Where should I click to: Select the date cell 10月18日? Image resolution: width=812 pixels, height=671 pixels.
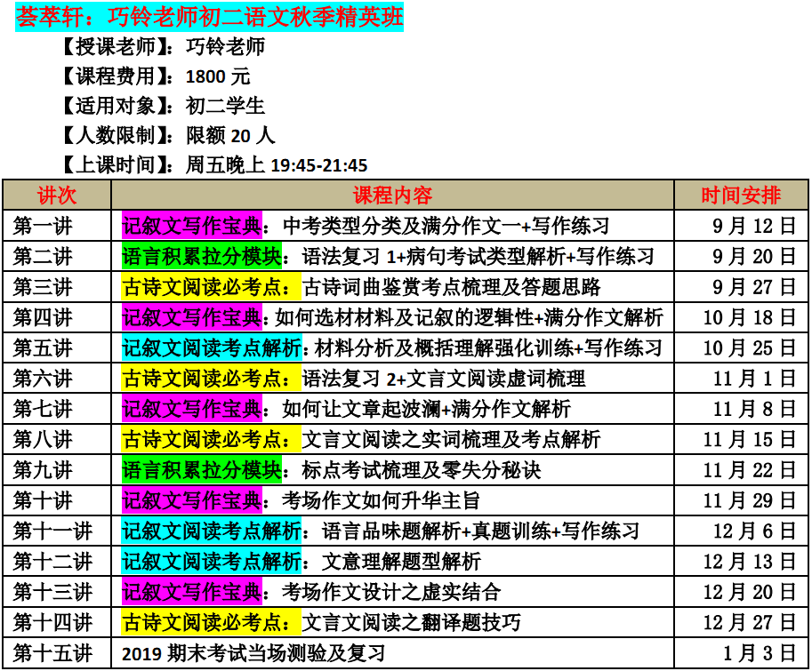[x=749, y=317]
